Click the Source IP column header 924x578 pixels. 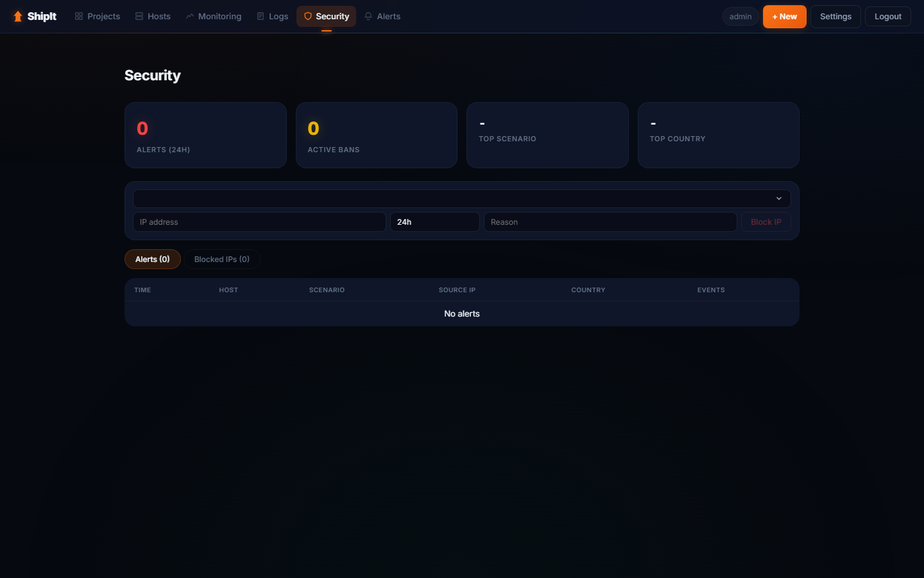(x=457, y=290)
